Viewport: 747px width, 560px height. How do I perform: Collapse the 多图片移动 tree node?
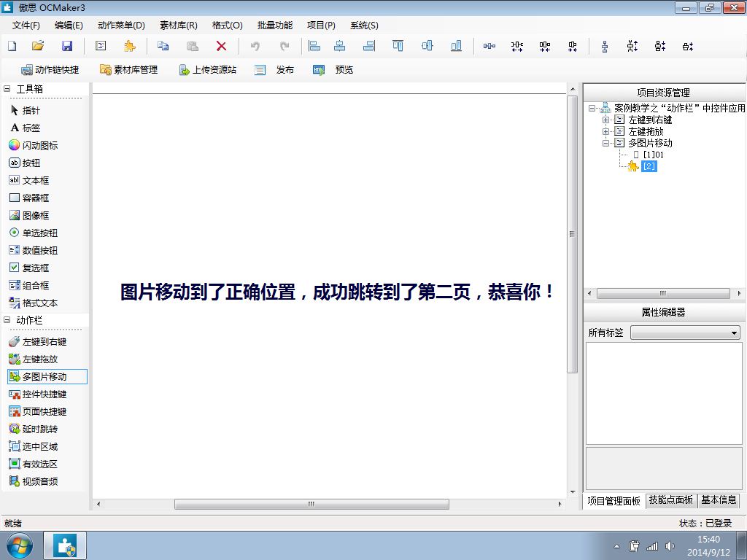[605, 143]
